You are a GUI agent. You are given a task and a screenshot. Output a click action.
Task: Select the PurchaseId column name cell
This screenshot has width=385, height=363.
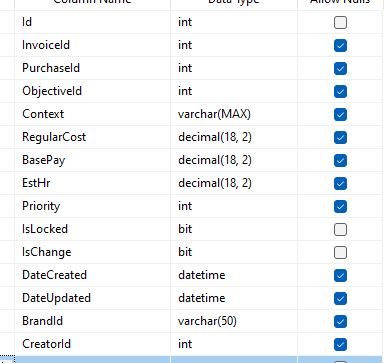pos(92,68)
